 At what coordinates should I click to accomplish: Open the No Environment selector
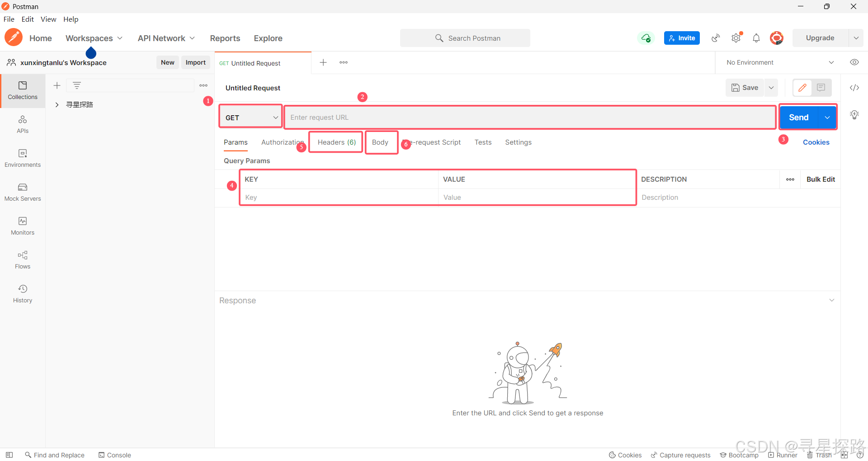pyautogui.click(x=780, y=62)
